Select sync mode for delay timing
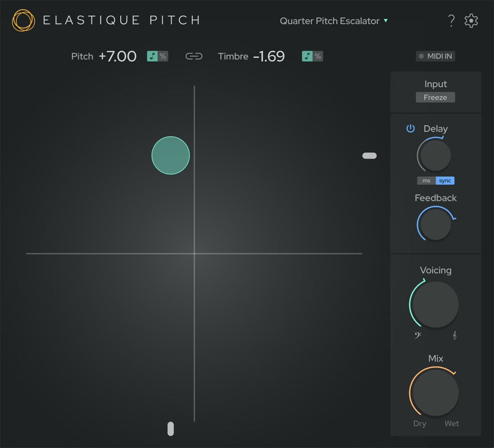This screenshot has height=448, width=494. coord(445,180)
